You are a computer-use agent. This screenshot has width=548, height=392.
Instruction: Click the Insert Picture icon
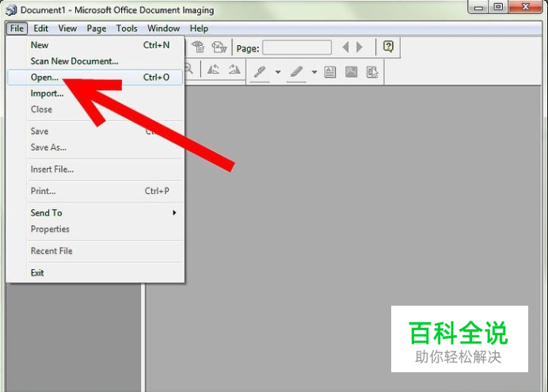(x=352, y=72)
